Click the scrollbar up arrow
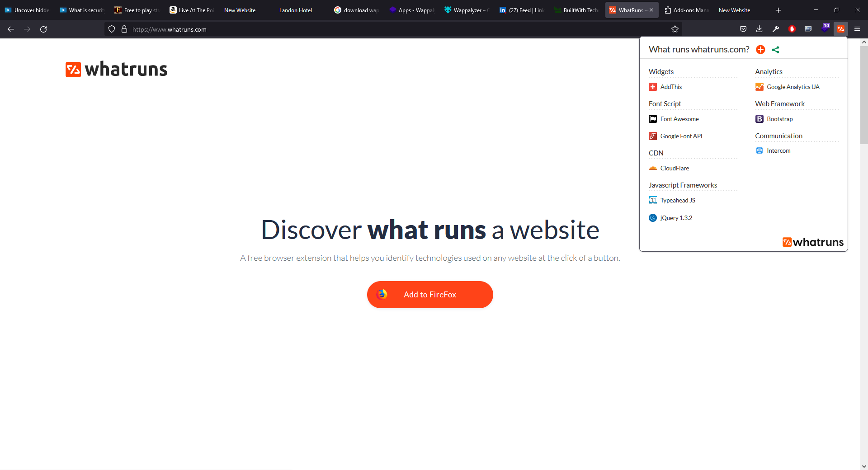Viewport: 868px width, 470px height. [x=864, y=42]
